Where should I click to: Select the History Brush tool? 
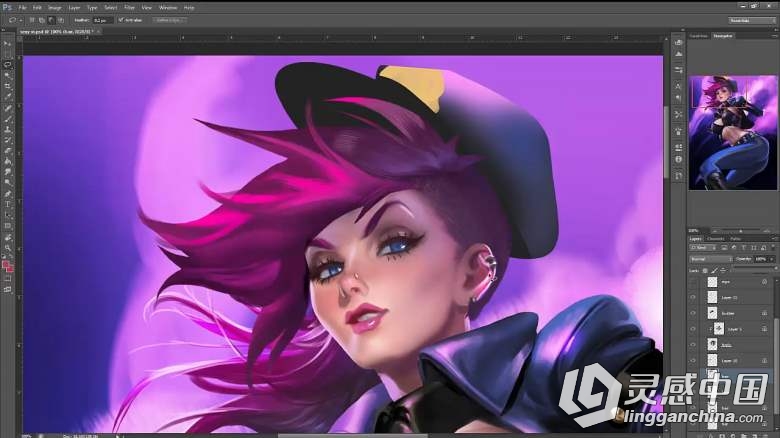pos(7,140)
